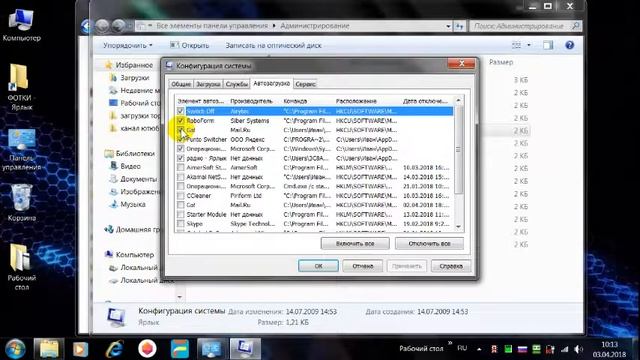
Task: Switch to the System Configuration taskbar button
Action: (244, 349)
